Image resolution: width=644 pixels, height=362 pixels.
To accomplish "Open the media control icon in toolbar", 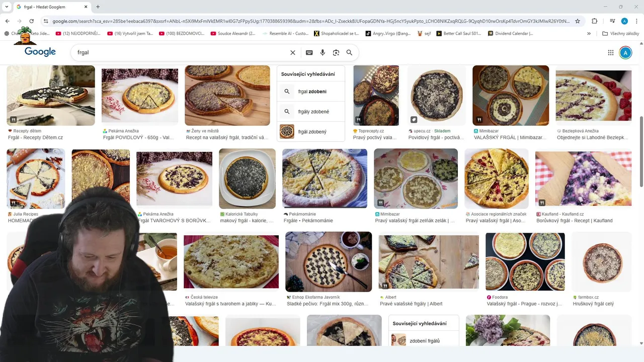I will pyautogui.click(x=612, y=21).
